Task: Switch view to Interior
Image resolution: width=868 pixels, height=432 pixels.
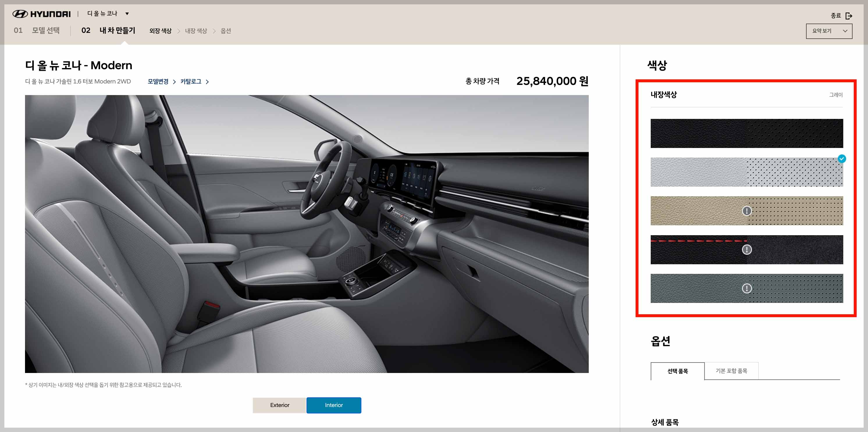Action: (334, 405)
